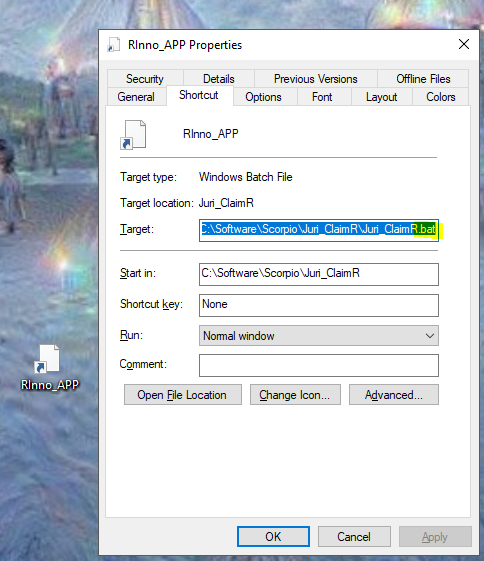The image size is (484, 561).
Task: Click the Shortcut key field
Action: pos(319,305)
